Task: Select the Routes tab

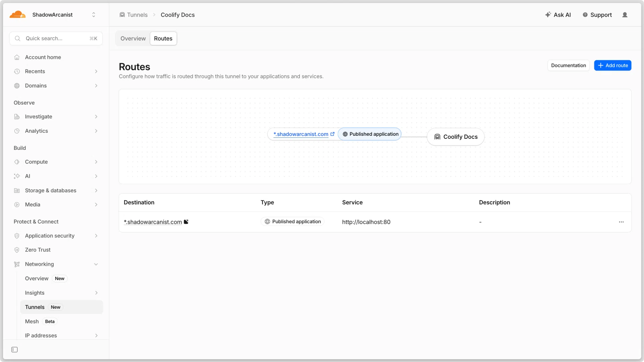Action: (163, 39)
